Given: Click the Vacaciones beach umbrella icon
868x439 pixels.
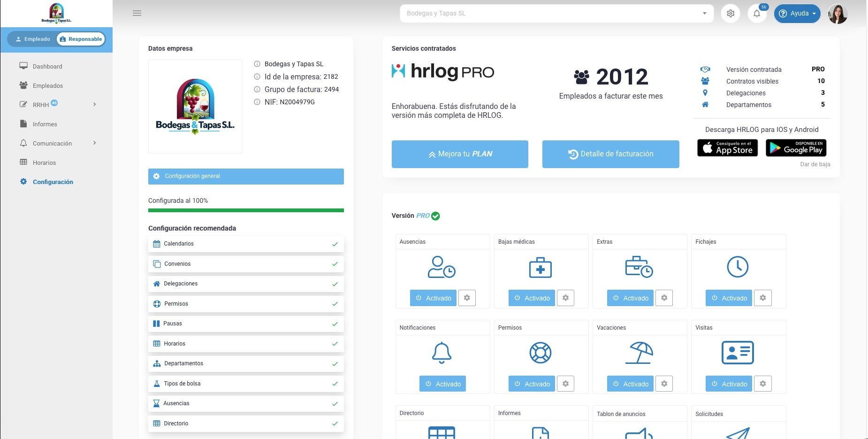Looking at the screenshot, I should 639,353.
